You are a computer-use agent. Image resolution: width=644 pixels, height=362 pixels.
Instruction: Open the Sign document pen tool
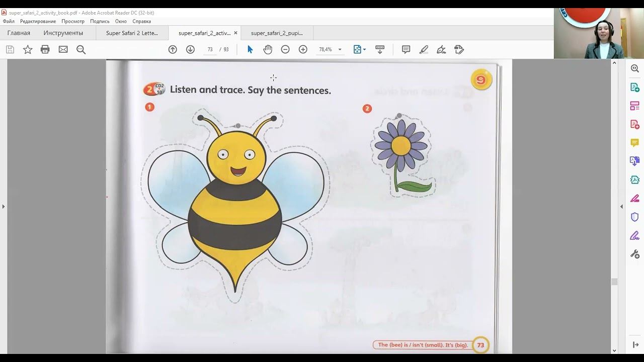point(441,49)
